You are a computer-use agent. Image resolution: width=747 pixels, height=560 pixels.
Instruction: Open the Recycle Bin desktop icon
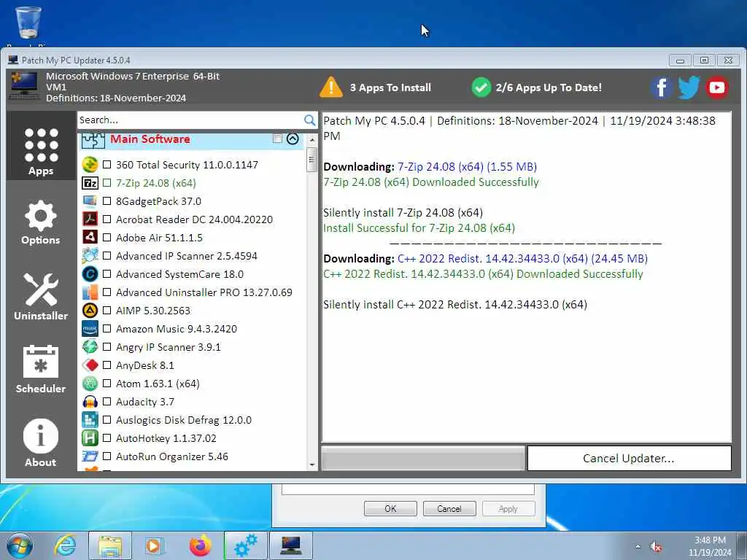[x=28, y=24]
